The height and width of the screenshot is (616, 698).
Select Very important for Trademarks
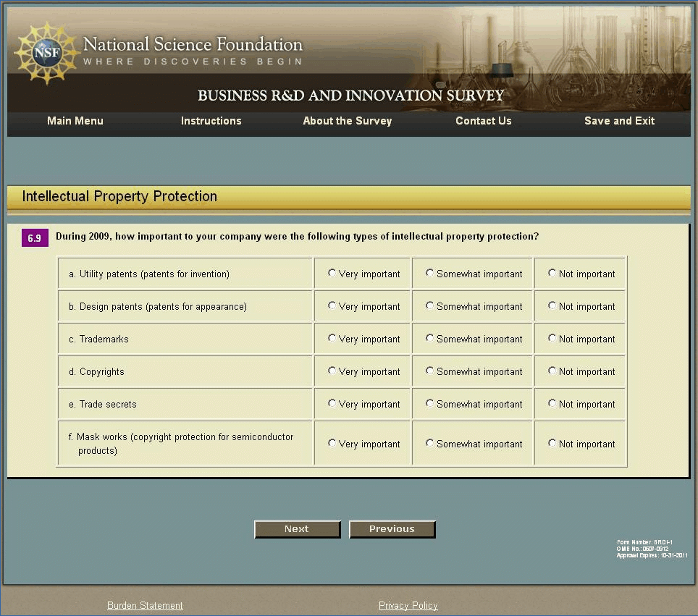click(332, 339)
